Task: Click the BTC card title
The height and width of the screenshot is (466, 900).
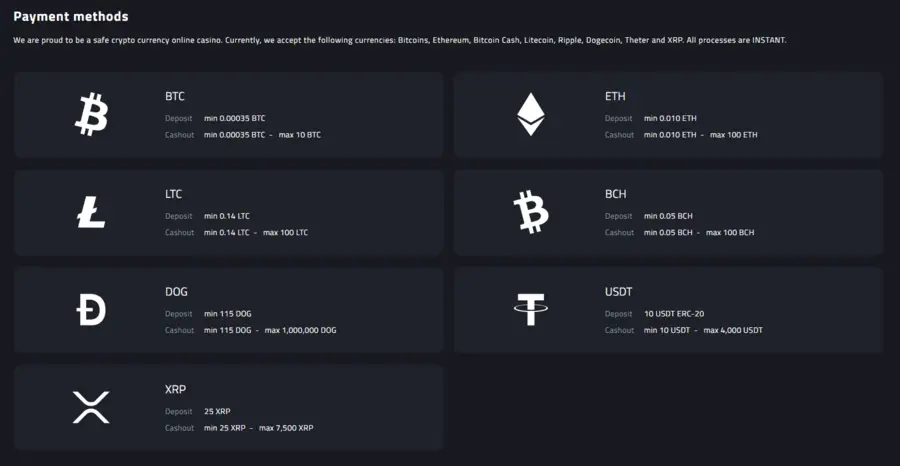Action: click(x=174, y=96)
